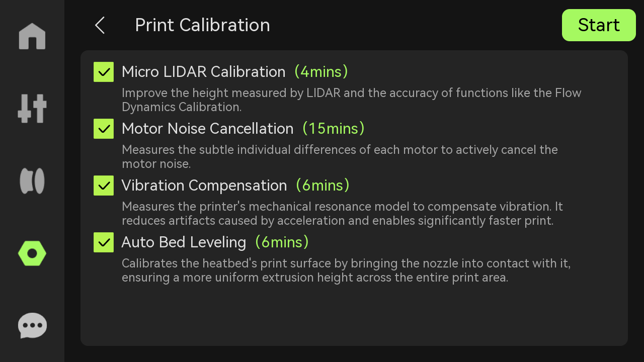The image size is (644, 362).
Task: Disable the Motor Noise Cancellation checkbox
Action: pyautogui.click(x=104, y=129)
